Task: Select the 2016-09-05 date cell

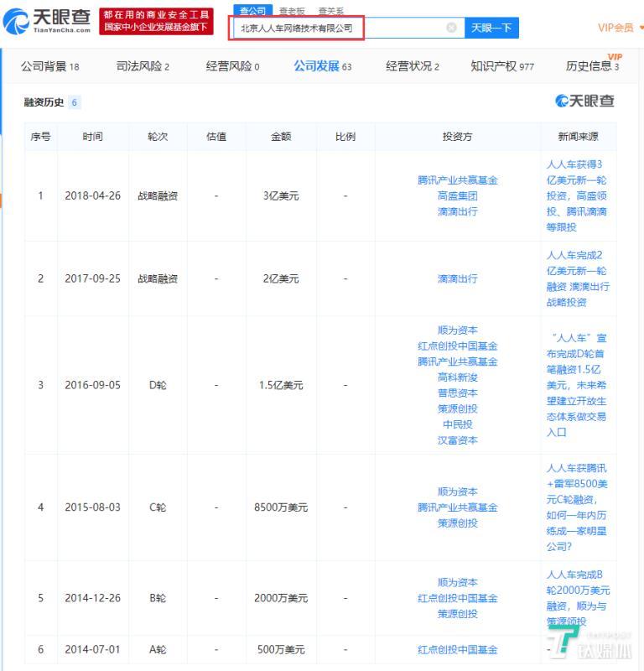Action: (x=92, y=385)
